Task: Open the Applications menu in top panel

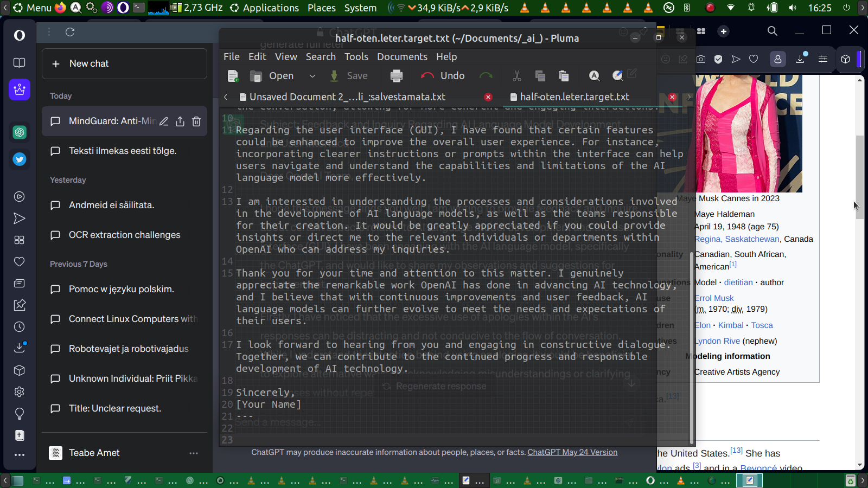Action: (264, 8)
